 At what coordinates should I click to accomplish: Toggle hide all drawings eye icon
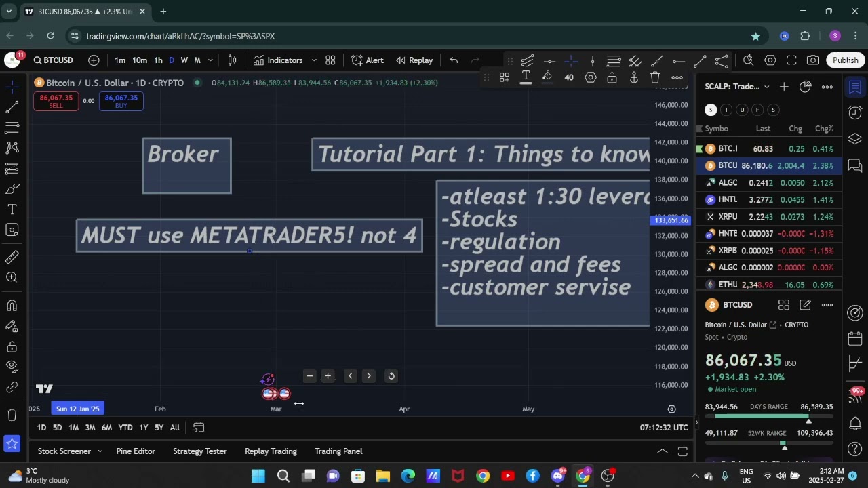(12, 367)
